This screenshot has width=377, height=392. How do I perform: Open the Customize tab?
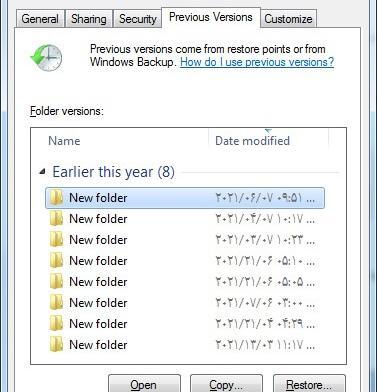288,19
